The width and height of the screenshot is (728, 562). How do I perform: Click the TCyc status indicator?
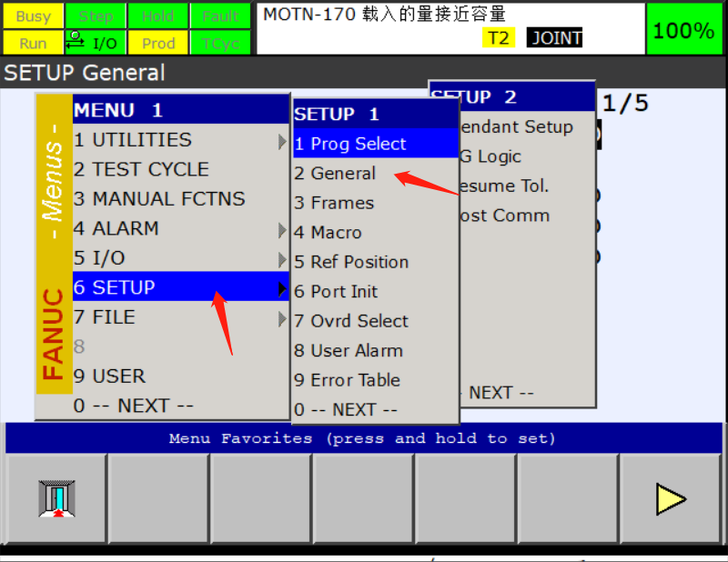pyautogui.click(x=220, y=43)
